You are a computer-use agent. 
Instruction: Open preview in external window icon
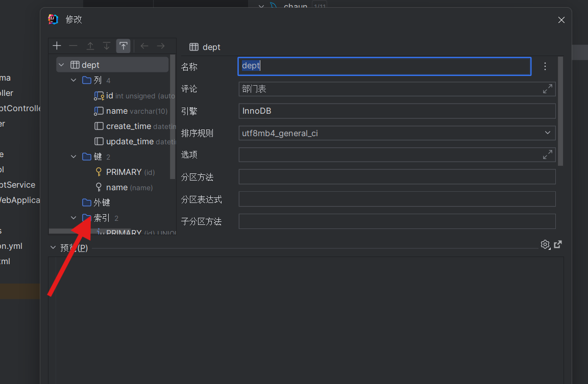(x=558, y=244)
